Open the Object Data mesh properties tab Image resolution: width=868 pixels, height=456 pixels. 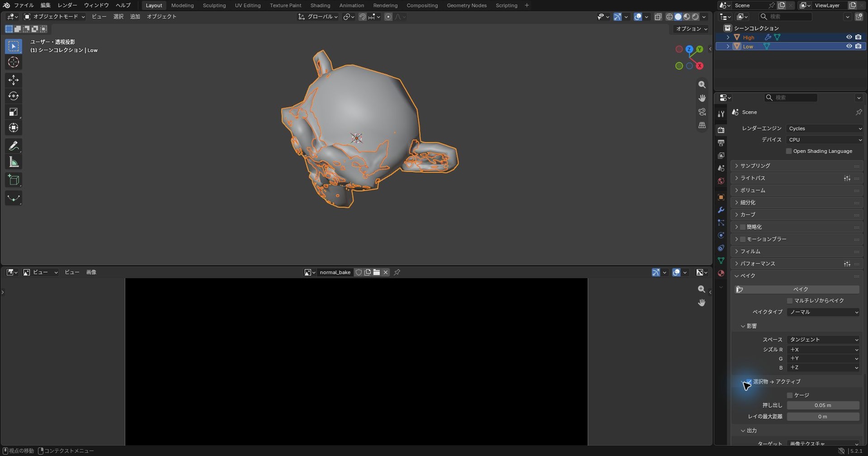pyautogui.click(x=721, y=261)
